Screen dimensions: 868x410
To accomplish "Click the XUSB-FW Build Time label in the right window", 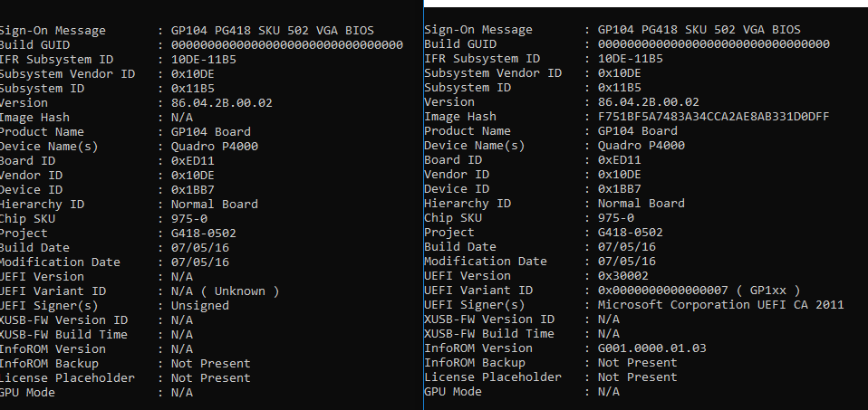I will click(488, 334).
